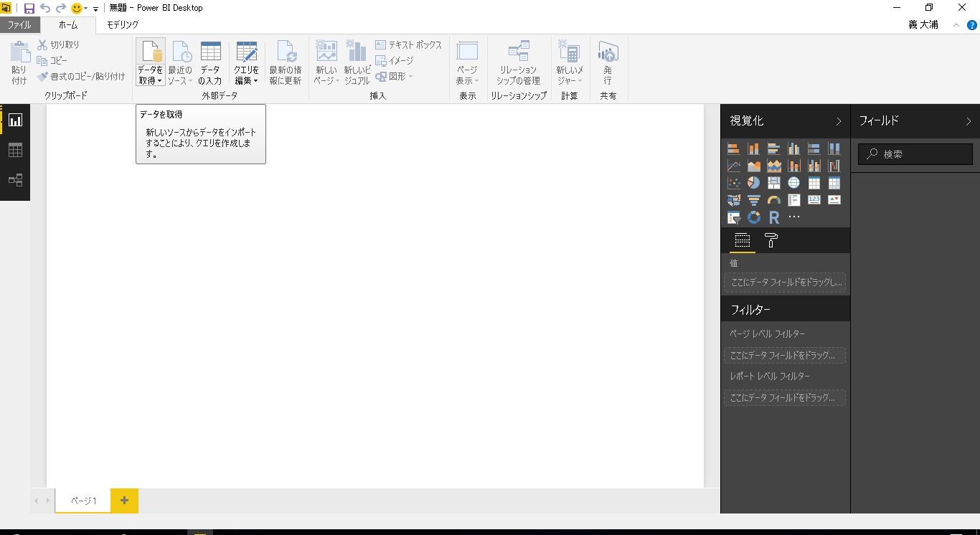Click 切り取り to cut
980x535 pixels.
(x=58, y=44)
